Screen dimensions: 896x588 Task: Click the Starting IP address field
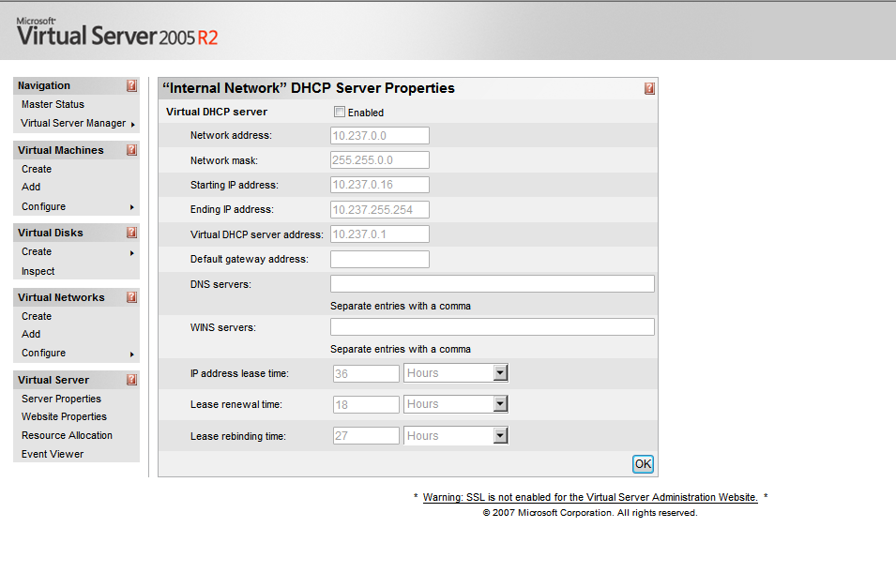coord(379,185)
